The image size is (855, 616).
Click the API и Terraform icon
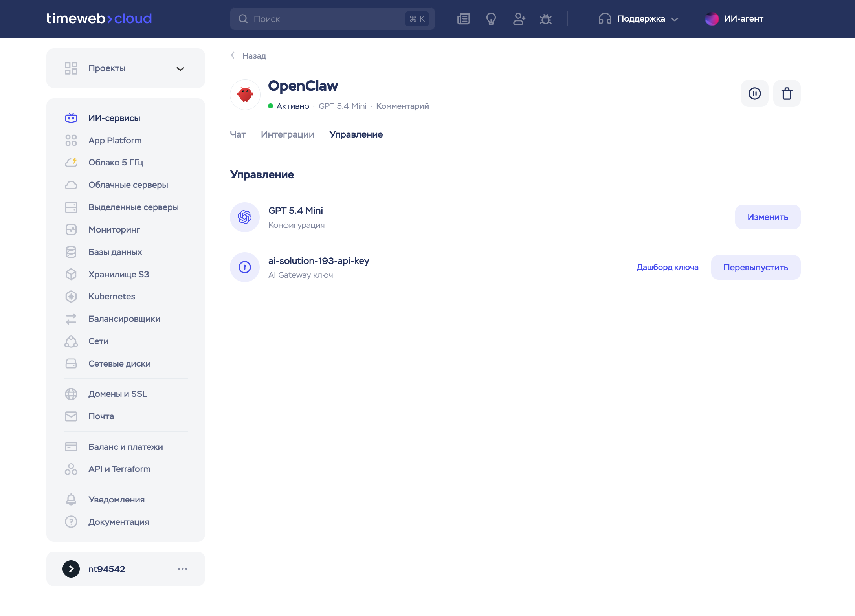(x=71, y=469)
